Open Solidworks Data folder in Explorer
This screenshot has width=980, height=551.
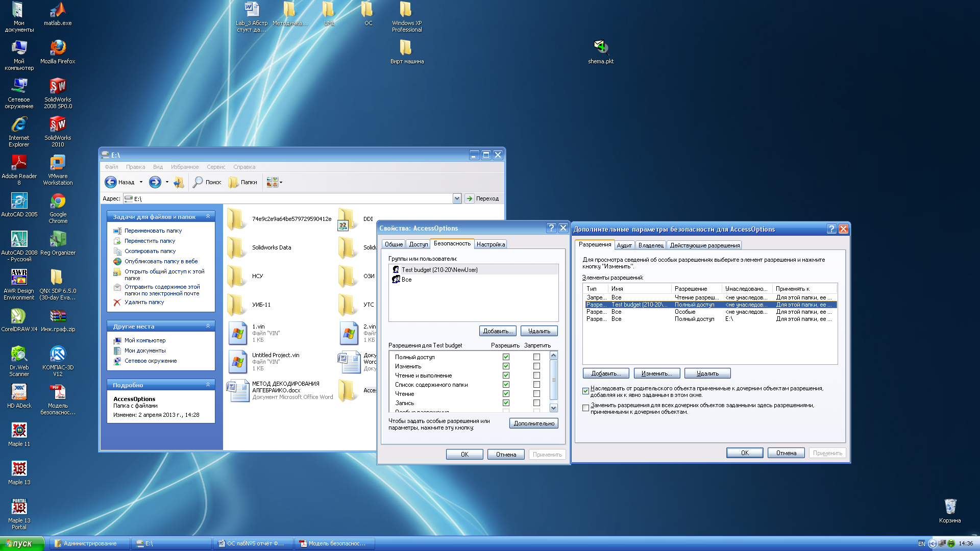[x=259, y=247]
